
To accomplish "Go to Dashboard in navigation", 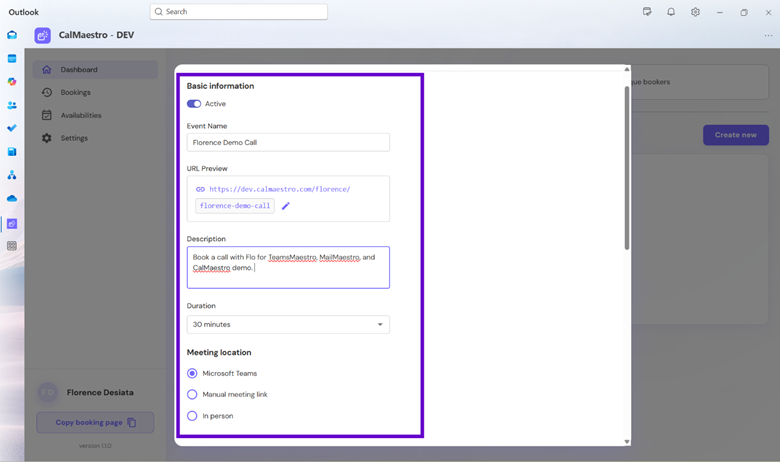I will click(x=95, y=70).
